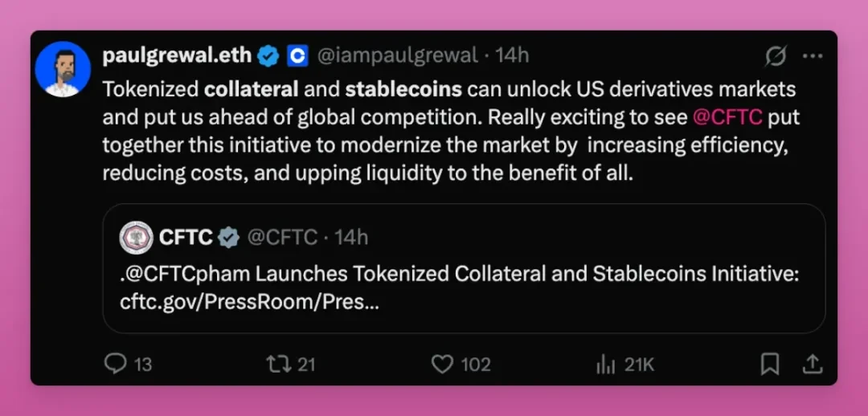
Task: Repost this tweet via retweet icon
Action: tap(277, 365)
